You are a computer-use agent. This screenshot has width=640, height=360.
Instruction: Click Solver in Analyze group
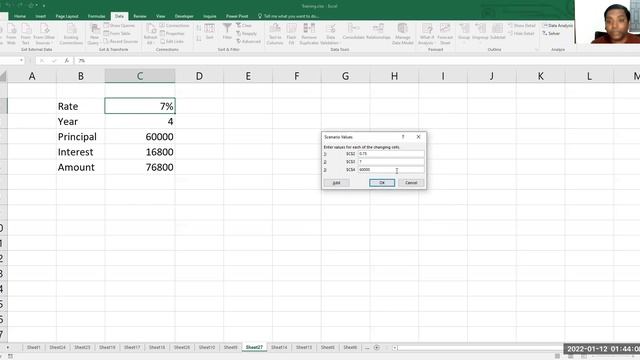click(x=551, y=33)
